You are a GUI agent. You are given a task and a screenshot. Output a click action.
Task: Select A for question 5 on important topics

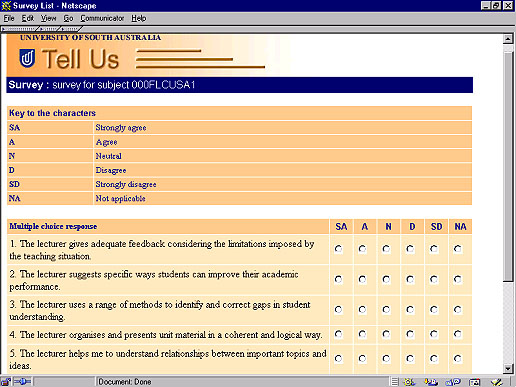(362, 359)
